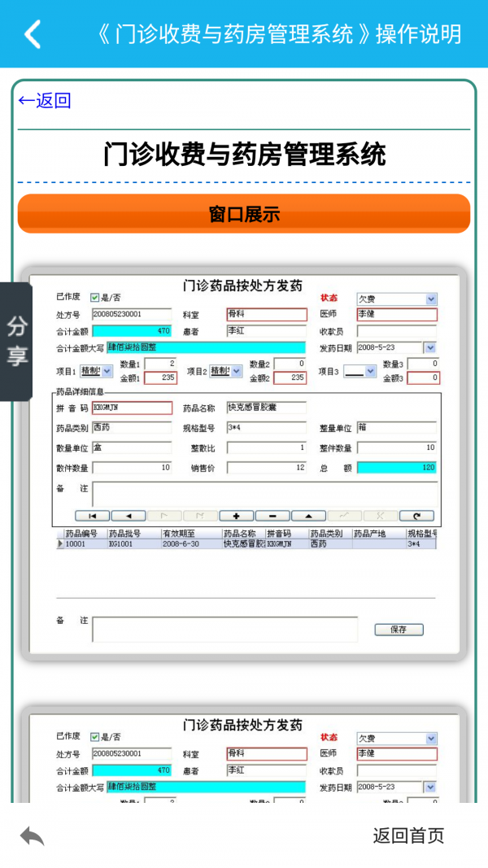Click the 拼音码 field containing KKGMJN
This screenshot has width=488, height=868.
(133, 408)
